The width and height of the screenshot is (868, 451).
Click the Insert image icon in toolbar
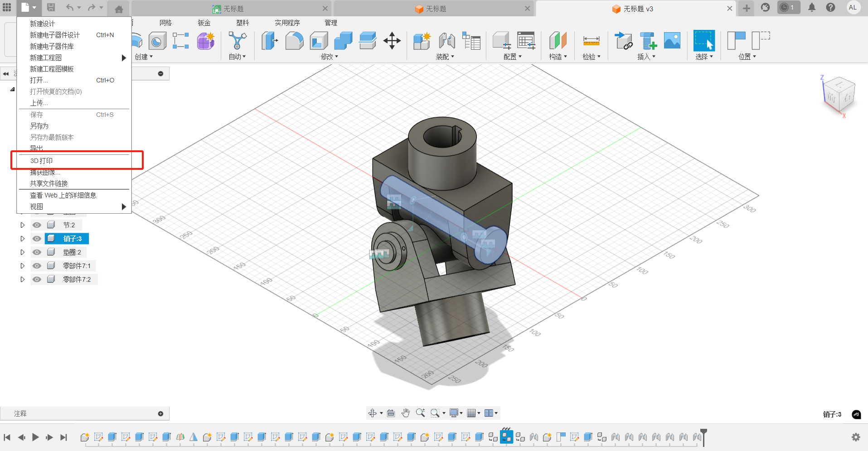(x=672, y=41)
